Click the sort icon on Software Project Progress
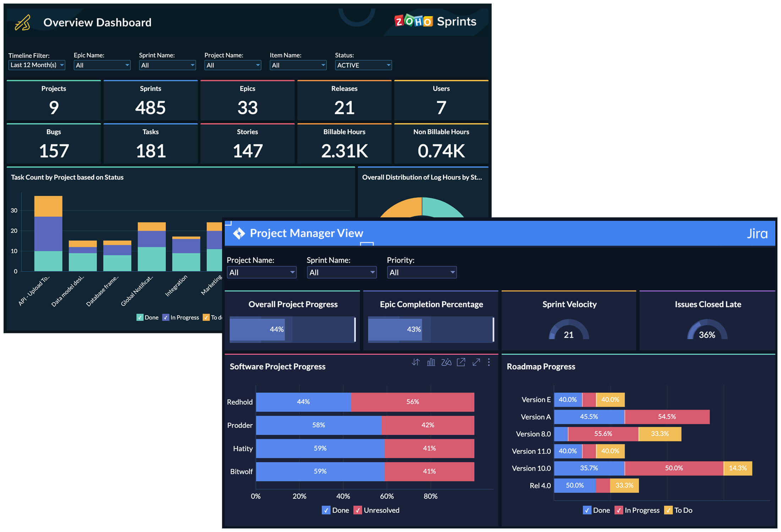The width and height of the screenshot is (781, 532). 415,362
